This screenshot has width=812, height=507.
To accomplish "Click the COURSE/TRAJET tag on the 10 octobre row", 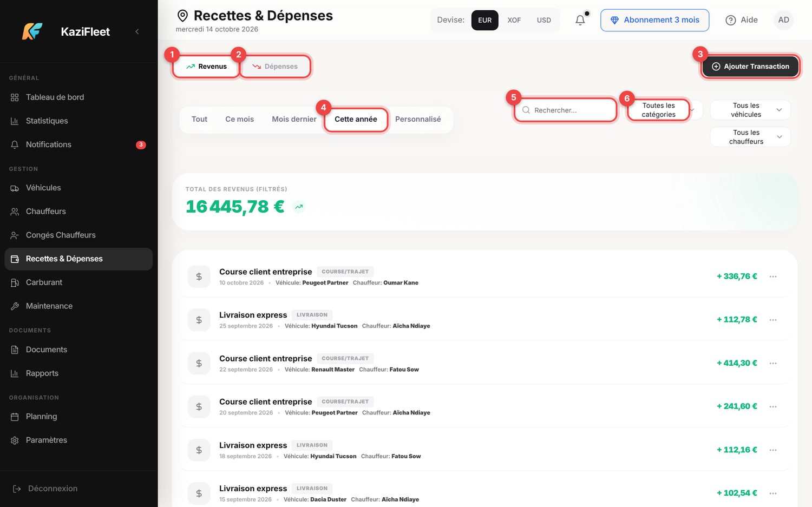I will point(345,272).
